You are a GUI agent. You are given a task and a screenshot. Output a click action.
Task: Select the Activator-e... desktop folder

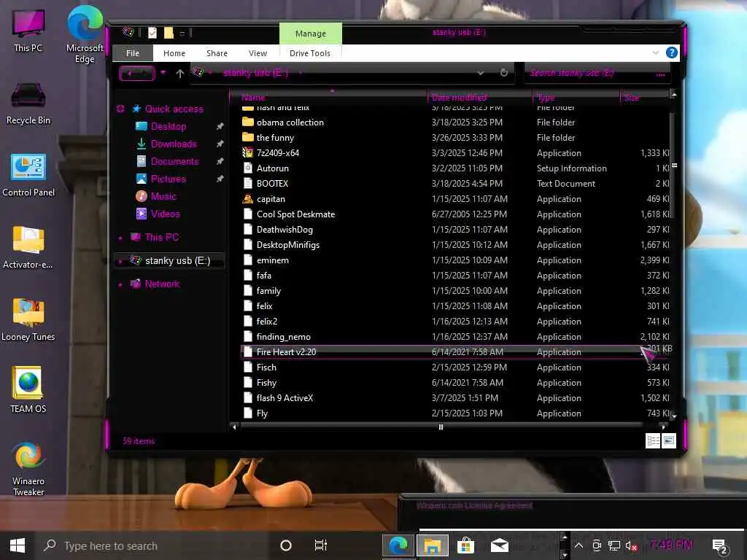[x=28, y=248]
